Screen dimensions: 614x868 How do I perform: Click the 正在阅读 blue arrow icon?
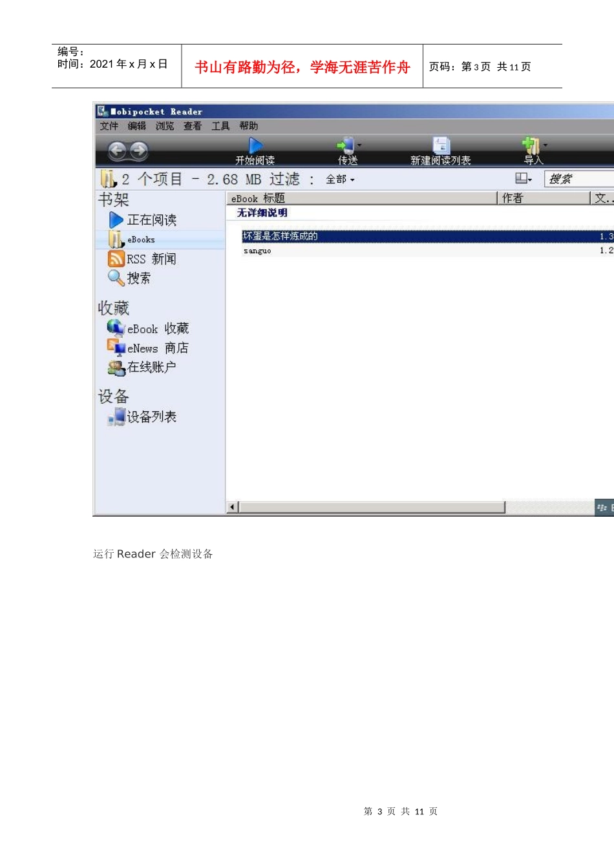[116, 220]
